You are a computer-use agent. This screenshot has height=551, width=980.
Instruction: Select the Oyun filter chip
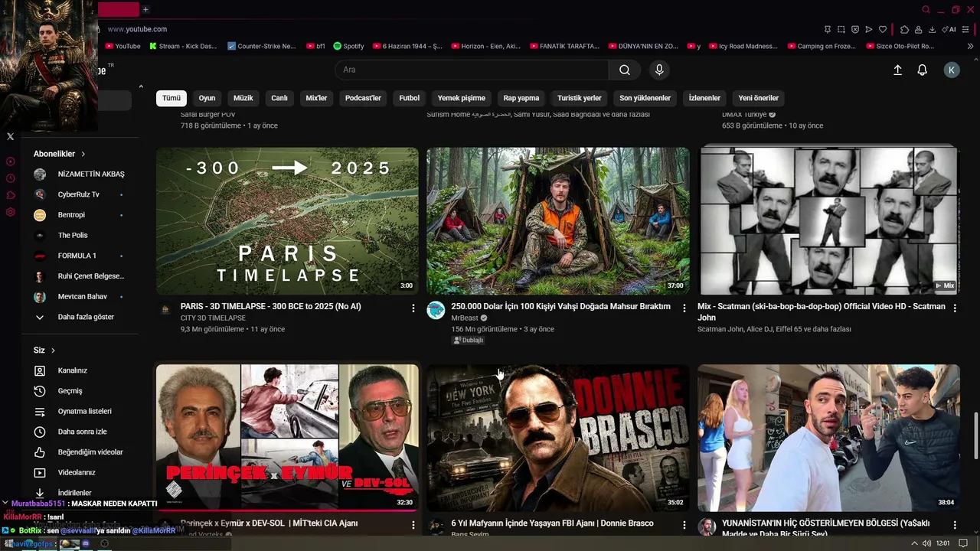tap(207, 98)
